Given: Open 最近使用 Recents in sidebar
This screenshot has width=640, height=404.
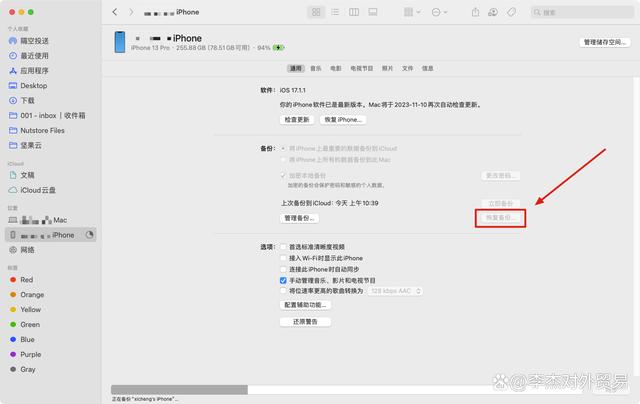Looking at the screenshot, I should [x=29, y=55].
